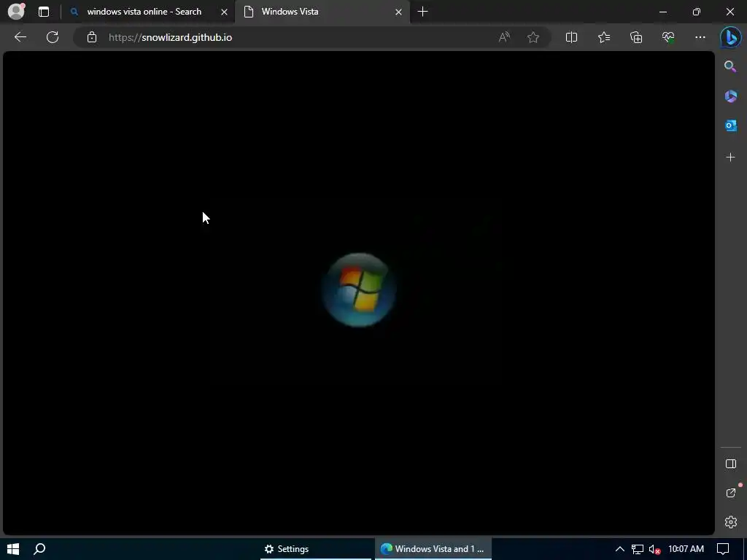Open a new tab with the plus button
The image size is (747, 560).
pyautogui.click(x=422, y=12)
